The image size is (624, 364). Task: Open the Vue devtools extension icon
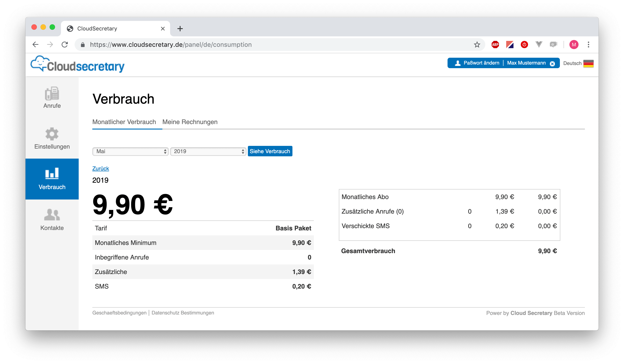[539, 45]
